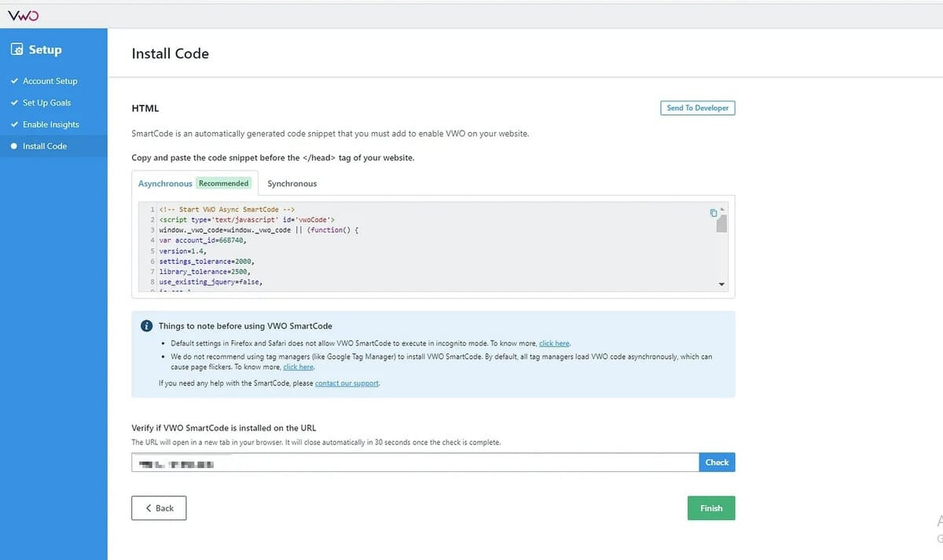Image resolution: width=943 pixels, height=560 pixels.
Task: Click the Account Setup checkmark icon
Action: 14,81
